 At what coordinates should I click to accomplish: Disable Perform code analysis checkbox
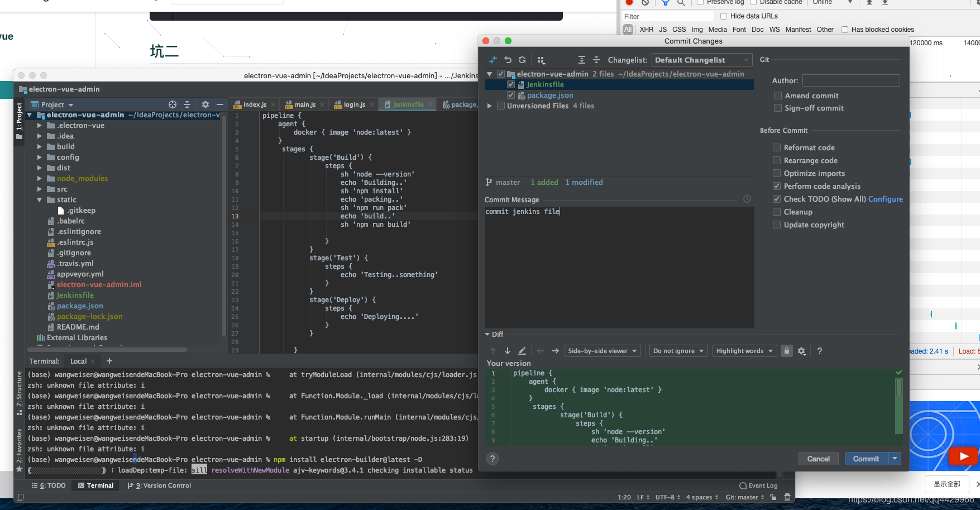point(777,186)
